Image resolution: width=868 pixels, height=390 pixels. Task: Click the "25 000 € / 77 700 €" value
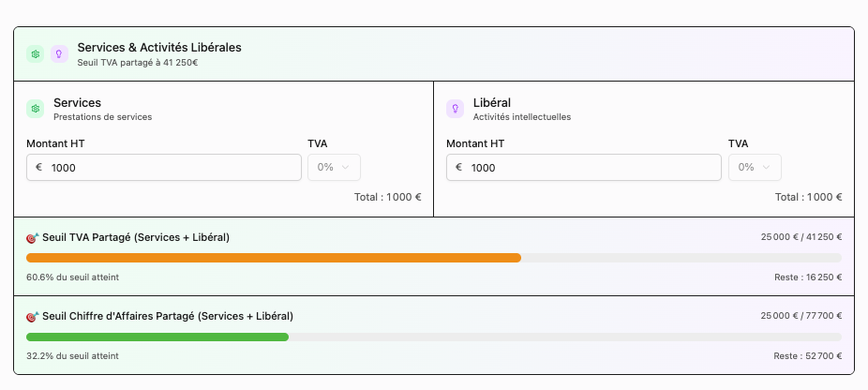pyautogui.click(x=801, y=317)
